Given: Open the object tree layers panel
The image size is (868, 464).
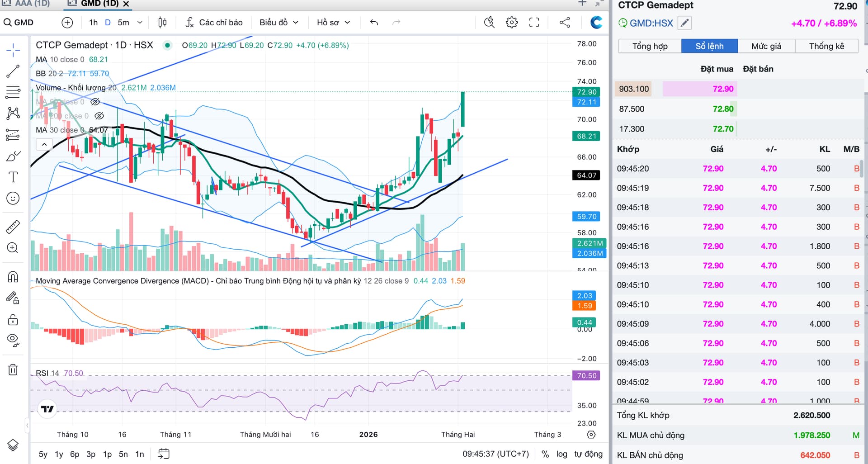Looking at the screenshot, I should (13, 445).
